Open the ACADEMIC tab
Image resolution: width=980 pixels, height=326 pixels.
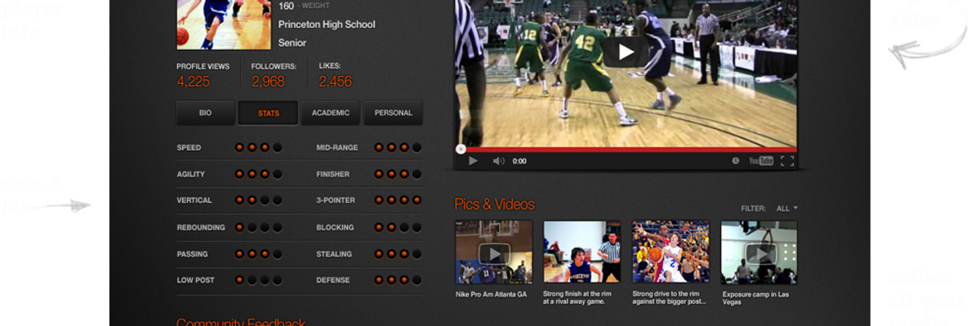tap(331, 113)
